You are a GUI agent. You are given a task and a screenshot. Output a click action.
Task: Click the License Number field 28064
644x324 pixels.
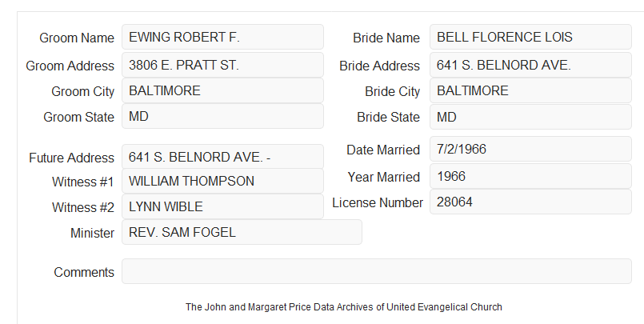pos(530,202)
